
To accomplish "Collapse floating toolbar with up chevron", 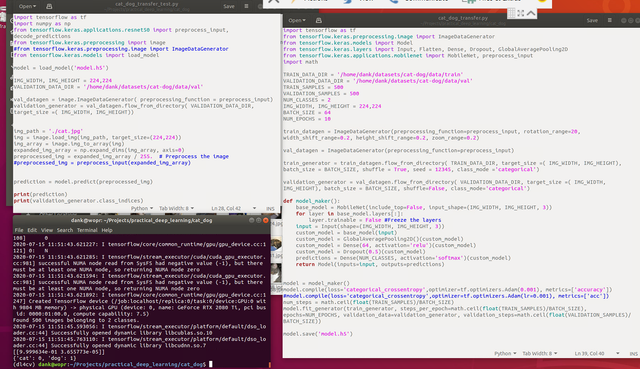I will click(531, 13).
